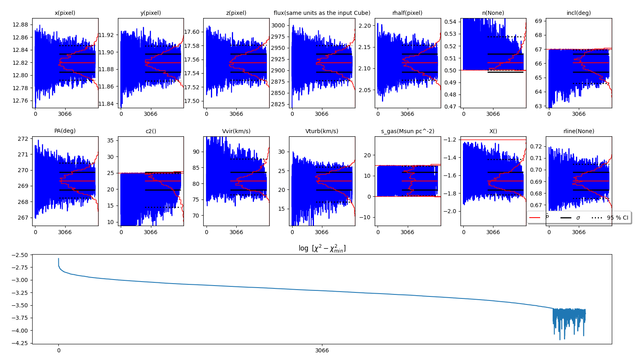The image size is (644, 362).
Task: Click the black σ line sample in legend
Action: (566, 218)
